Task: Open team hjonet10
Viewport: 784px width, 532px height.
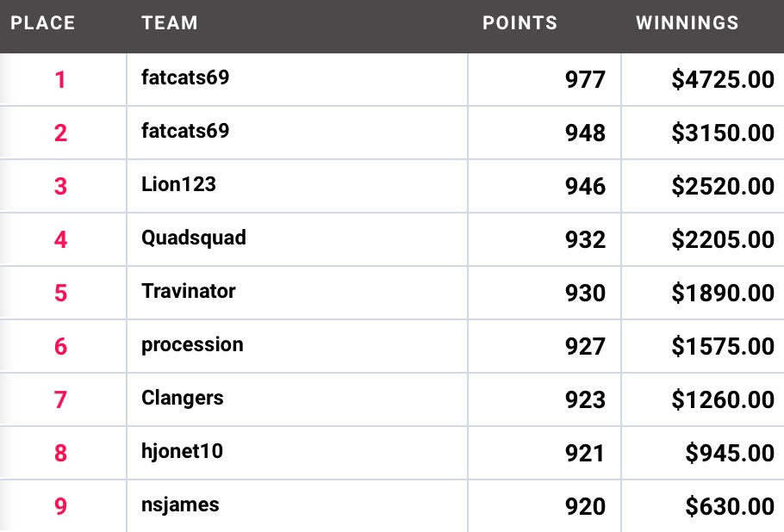Action: click(182, 452)
